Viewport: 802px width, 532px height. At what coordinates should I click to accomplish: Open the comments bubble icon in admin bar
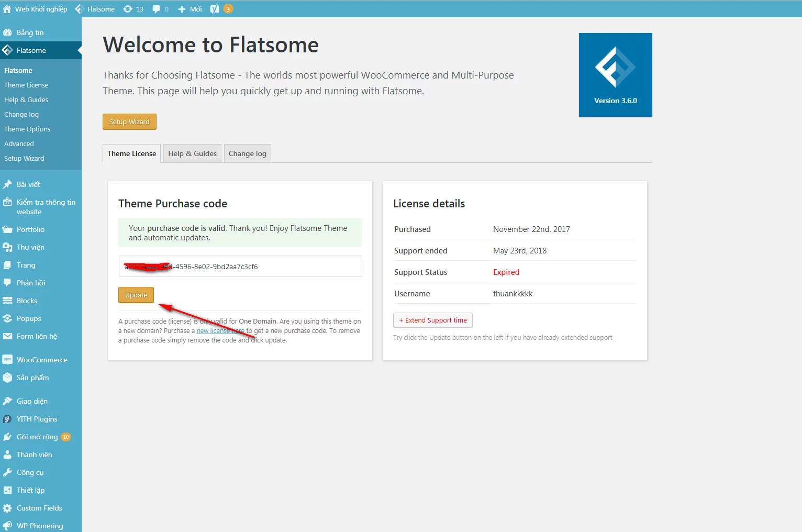[x=156, y=9]
